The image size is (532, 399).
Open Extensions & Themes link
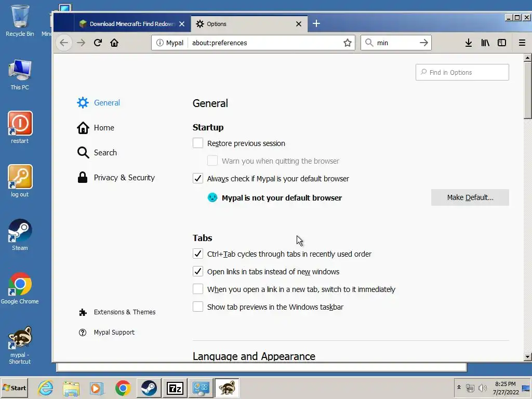[117, 312]
